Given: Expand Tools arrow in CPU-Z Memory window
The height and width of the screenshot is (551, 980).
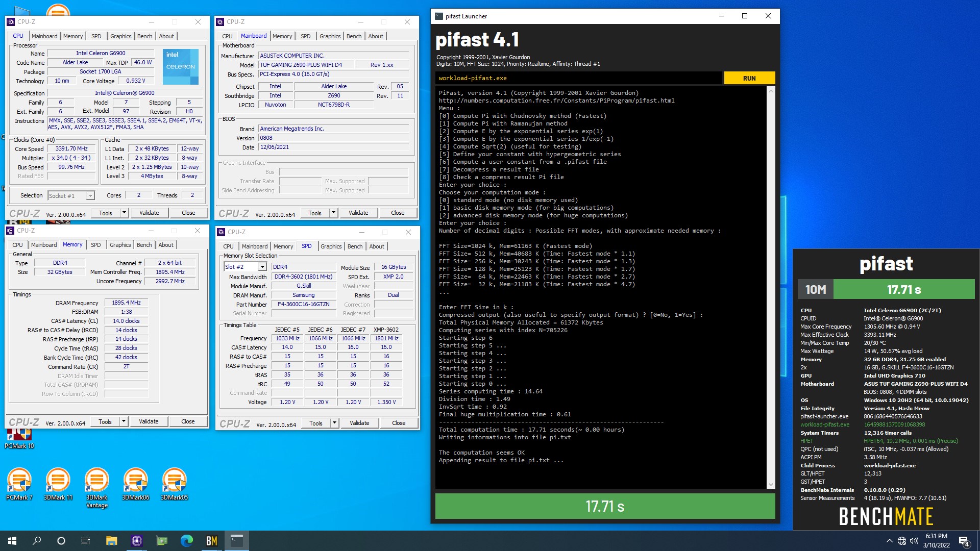Looking at the screenshot, I should point(123,421).
